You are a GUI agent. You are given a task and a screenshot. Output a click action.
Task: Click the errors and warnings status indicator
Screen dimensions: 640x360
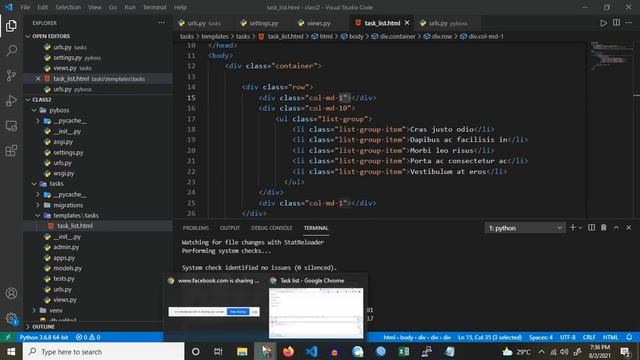[x=88, y=337]
